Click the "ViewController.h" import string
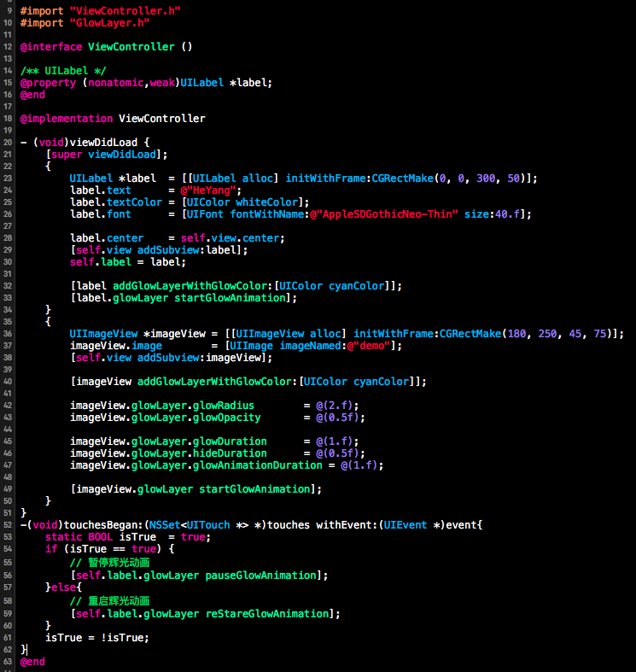Image resolution: width=636 pixels, height=672 pixels. [x=125, y=11]
